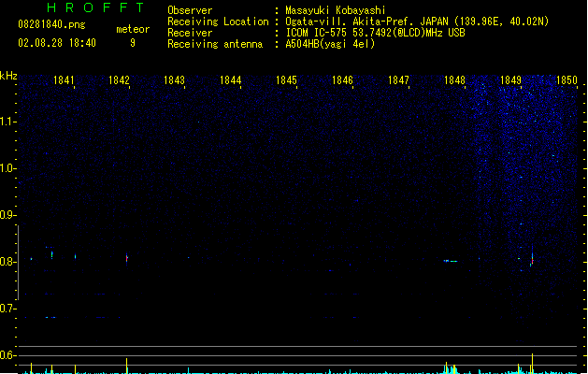The height and width of the screenshot is (374, 588).
Task: Click the HROFFT title text
Action: [x=96, y=7]
